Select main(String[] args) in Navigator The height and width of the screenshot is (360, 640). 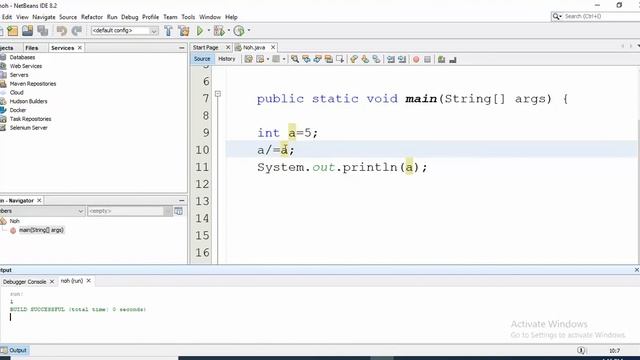(x=41, y=230)
